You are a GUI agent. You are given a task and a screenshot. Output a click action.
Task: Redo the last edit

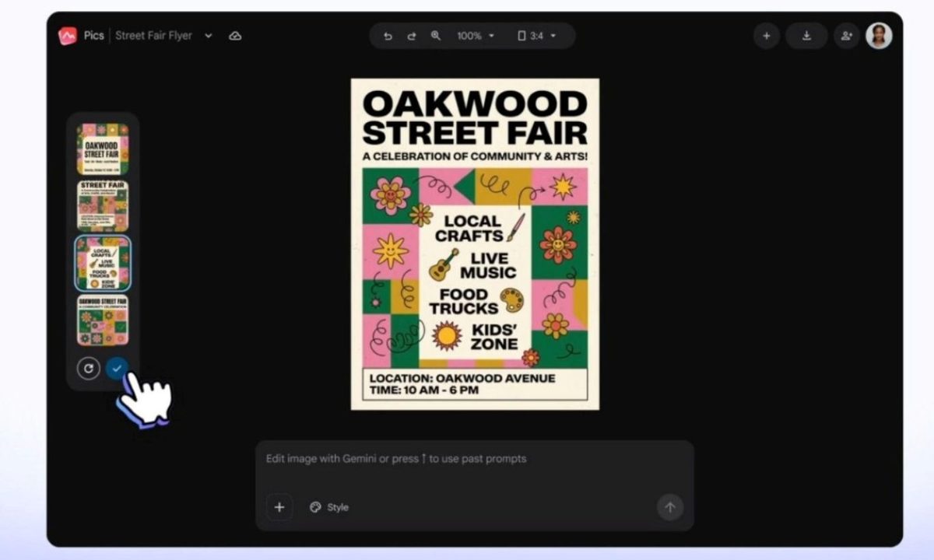[x=412, y=36]
